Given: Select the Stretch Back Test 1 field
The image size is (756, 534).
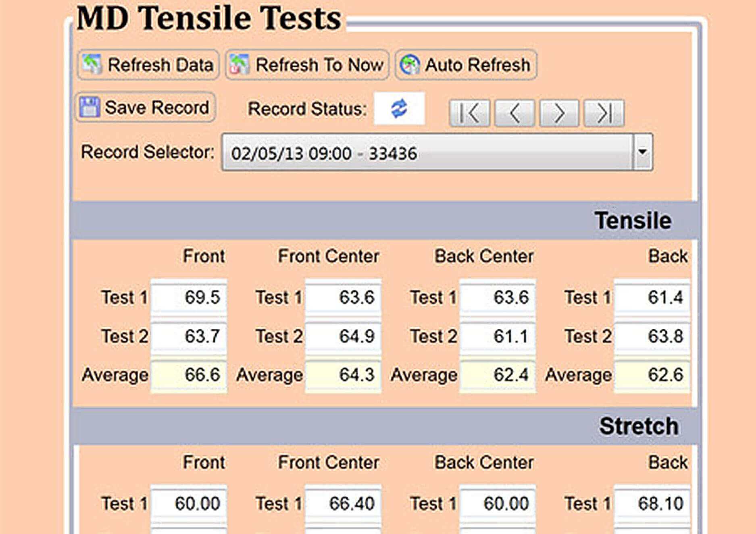Looking at the screenshot, I should click(x=652, y=503).
